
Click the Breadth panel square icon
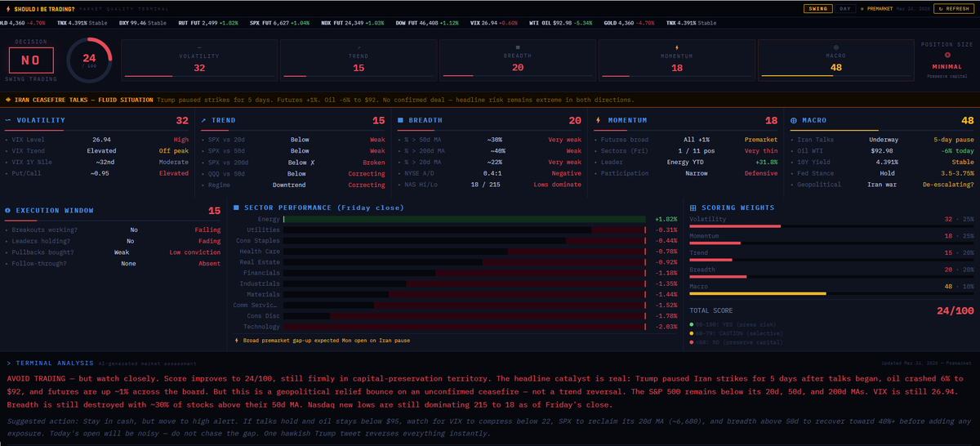pyautogui.click(x=400, y=120)
